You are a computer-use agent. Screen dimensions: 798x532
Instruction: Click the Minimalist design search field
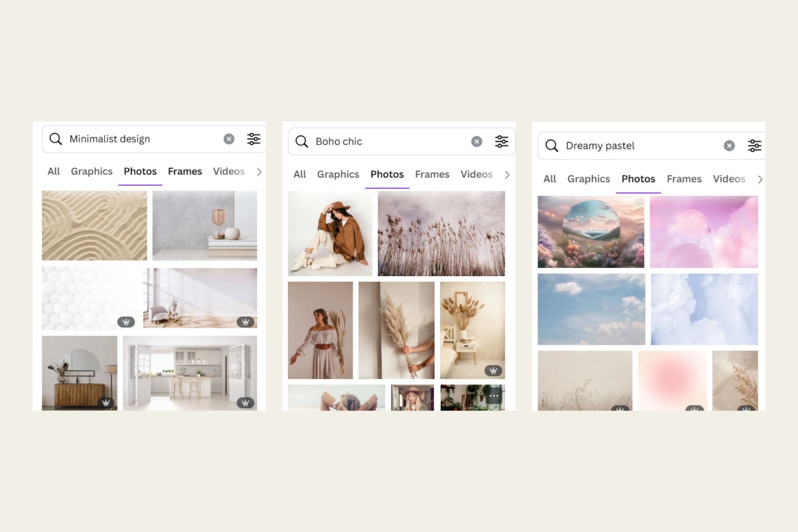[x=153, y=139]
